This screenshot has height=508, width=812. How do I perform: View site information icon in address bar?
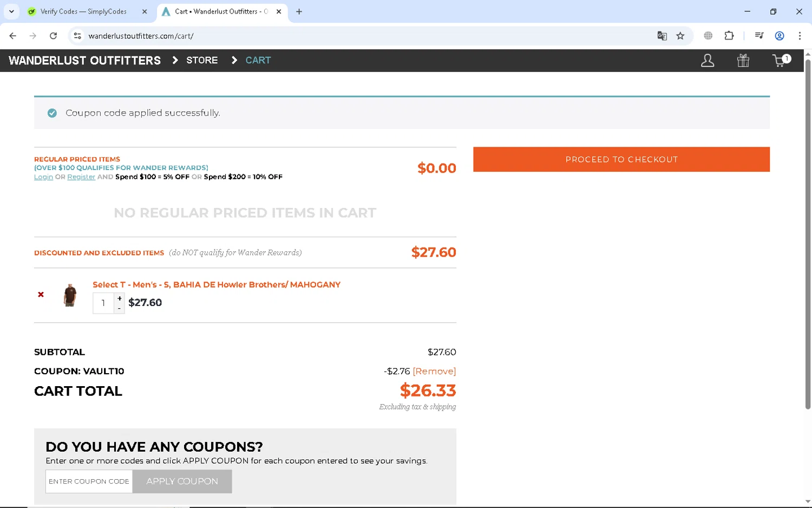tap(77, 36)
